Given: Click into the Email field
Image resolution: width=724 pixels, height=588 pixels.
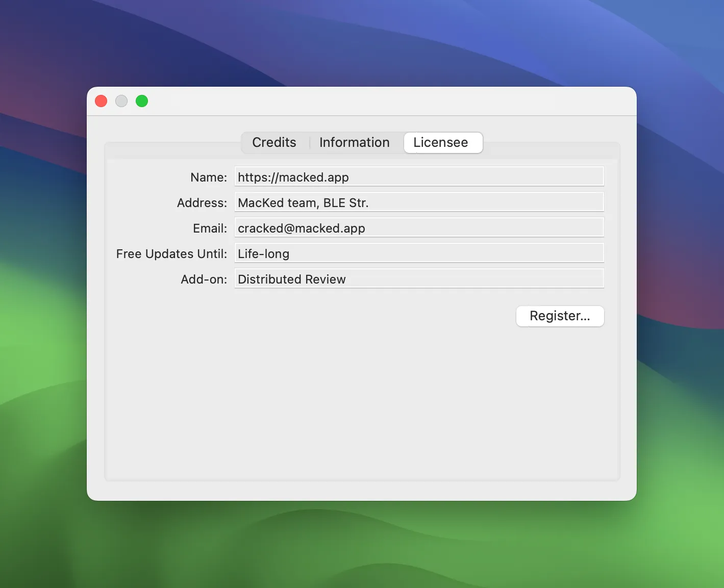Looking at the screenshot, I should click(418, 228).
